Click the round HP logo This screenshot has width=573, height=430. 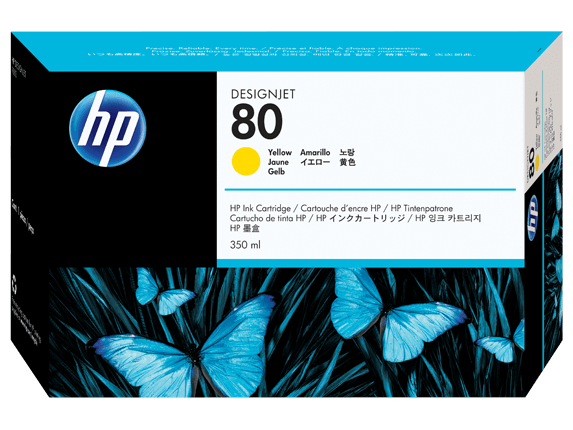click(108, 128)
